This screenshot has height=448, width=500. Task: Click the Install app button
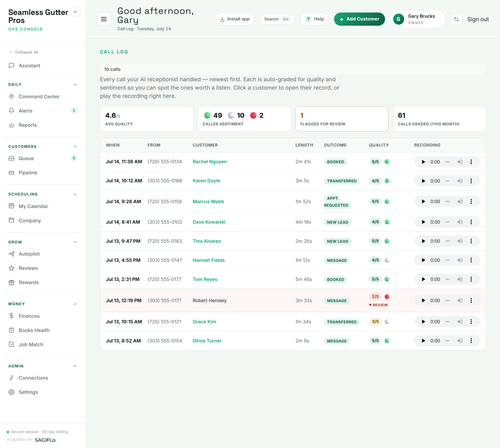click(235, 19)
